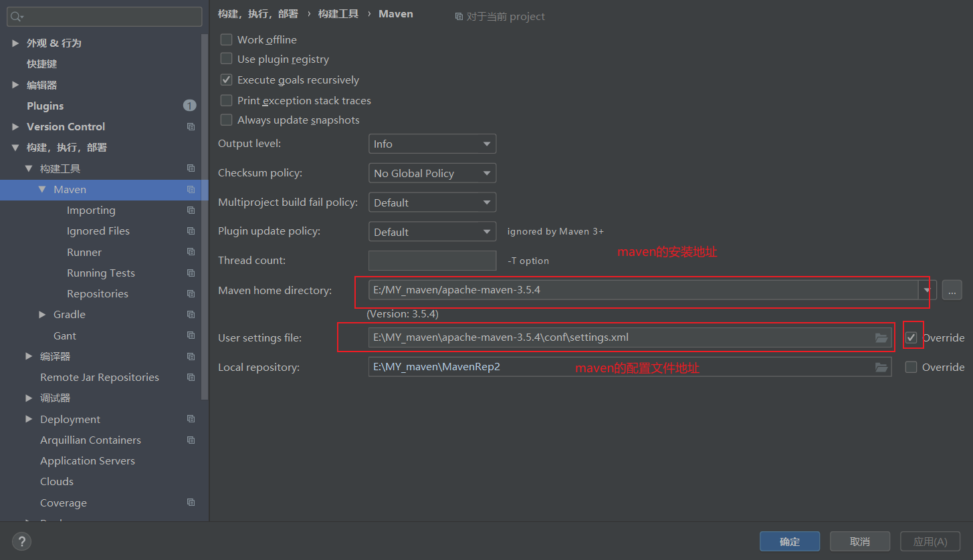The width and height of the screenshot is (973, 560).
Task: Expand 编辑器 tree node
Action: (15, 85)
